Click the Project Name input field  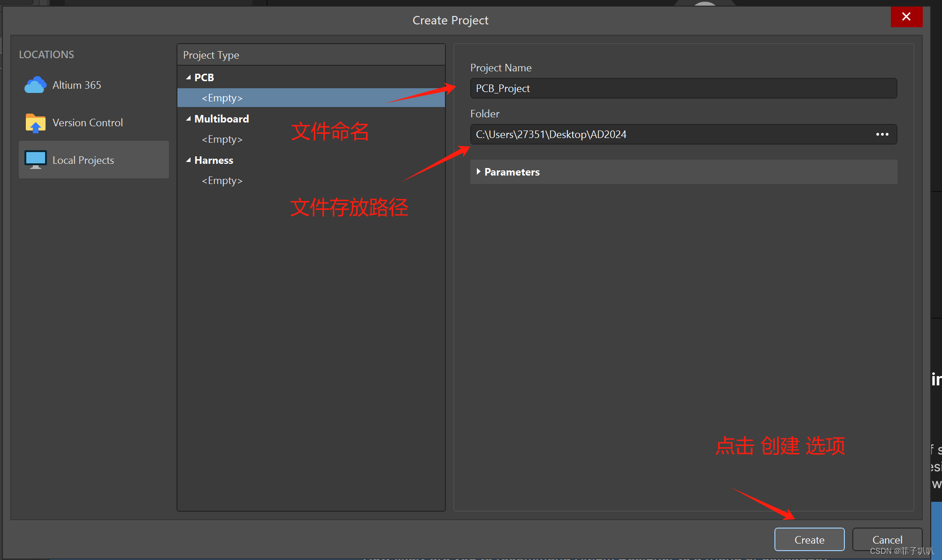point(683,88)
